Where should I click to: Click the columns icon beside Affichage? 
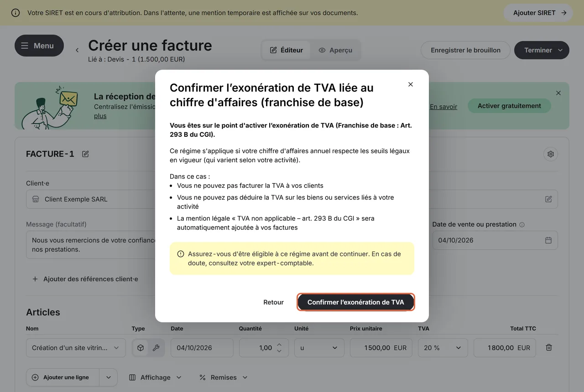click(x=132, y=377)
